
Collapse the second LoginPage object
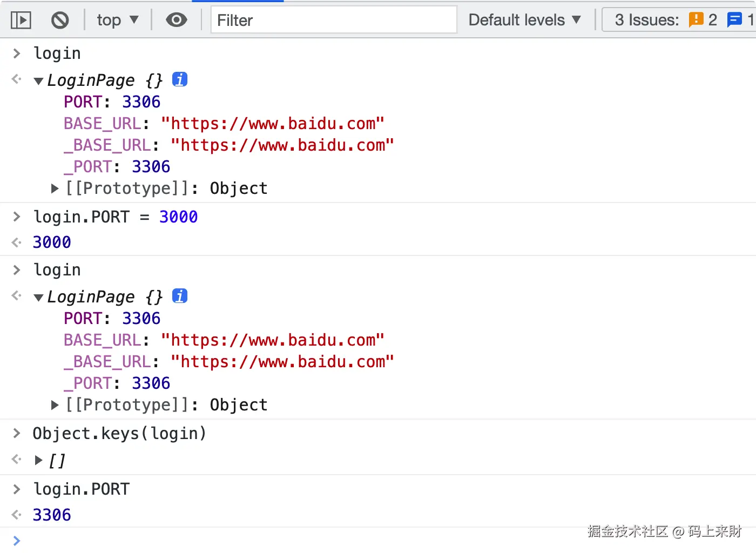38,298
